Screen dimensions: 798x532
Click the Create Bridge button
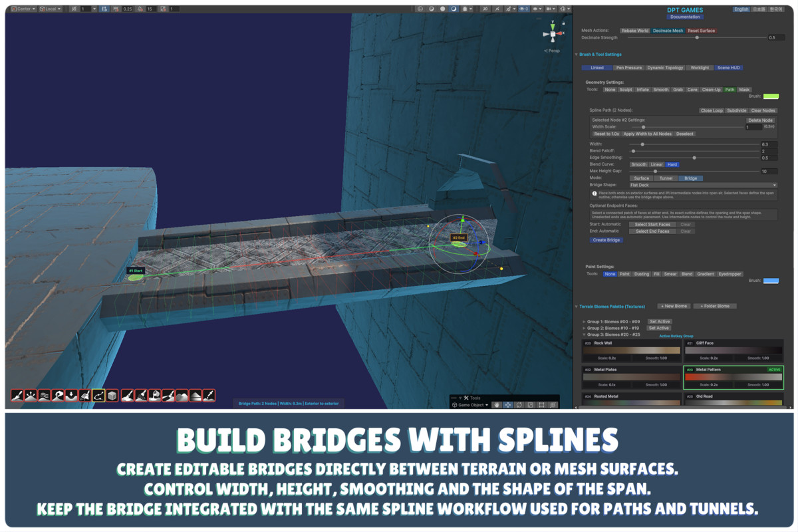[606, 240]
